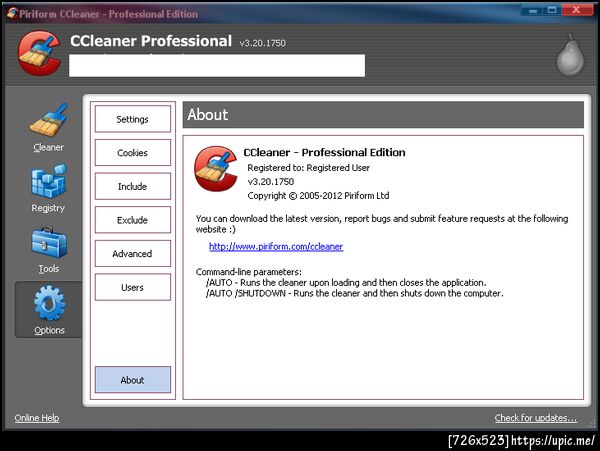Screen dimensions: 600x451
Task: Click the 'Command-line parameters:' text
Action: tap(249, 272)
